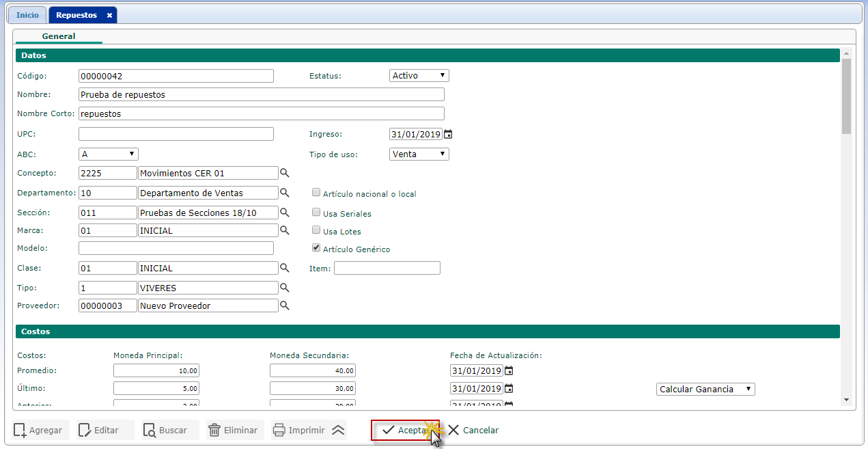Open the Departamento lookup magnifier
The width and height of the screenshot is (868, 449).
point(285,193)
